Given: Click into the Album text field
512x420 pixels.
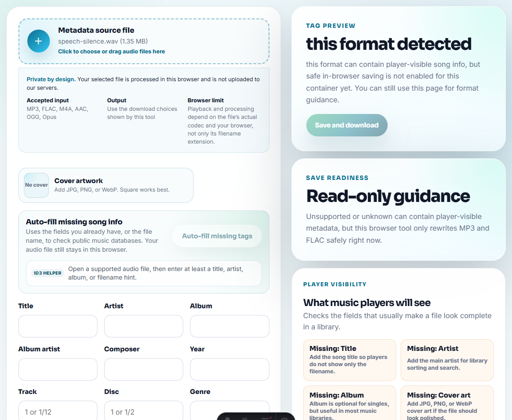Looking at the screenshot, I should pos(230,326).
